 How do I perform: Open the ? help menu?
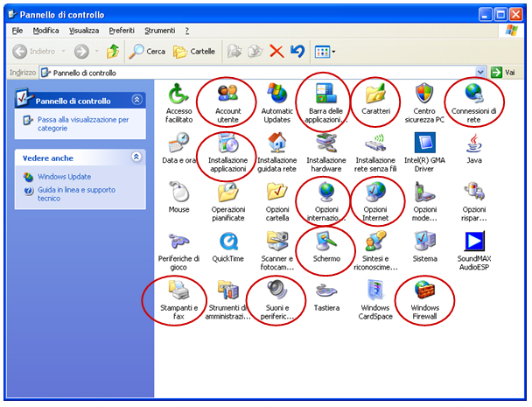(x=187, y=31)
